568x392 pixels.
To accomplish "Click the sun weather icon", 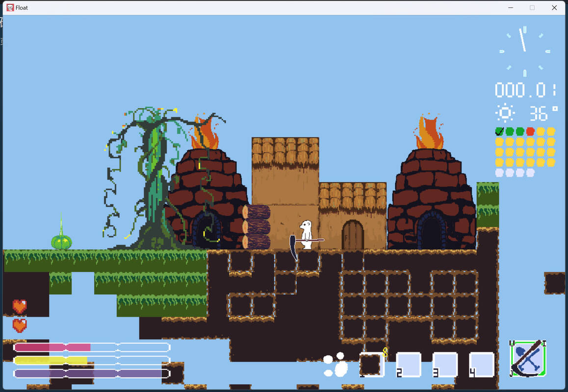I will coord(505,113).
